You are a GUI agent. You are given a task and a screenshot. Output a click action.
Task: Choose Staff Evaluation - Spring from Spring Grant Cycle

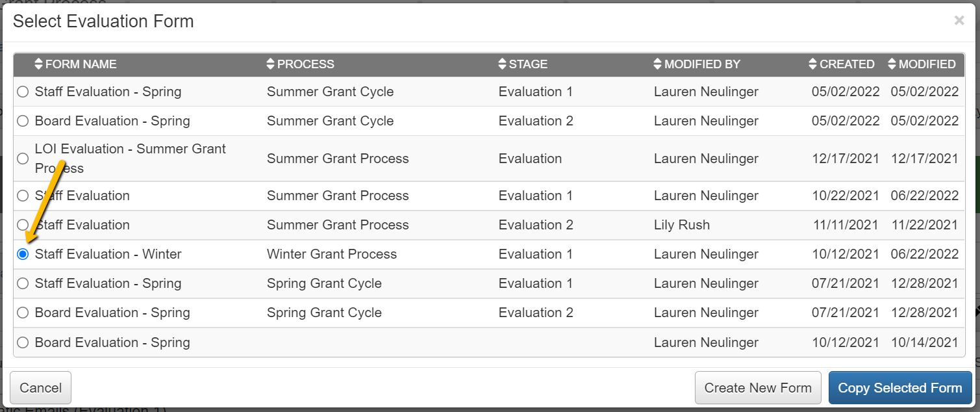23,283
